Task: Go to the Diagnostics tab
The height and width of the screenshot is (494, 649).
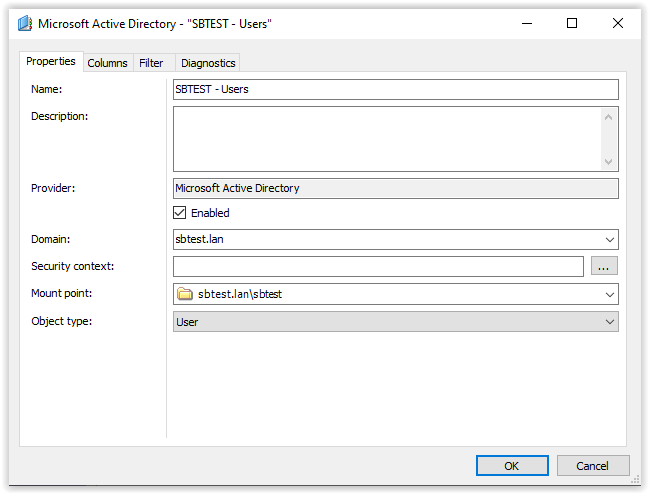Action: 208,63
